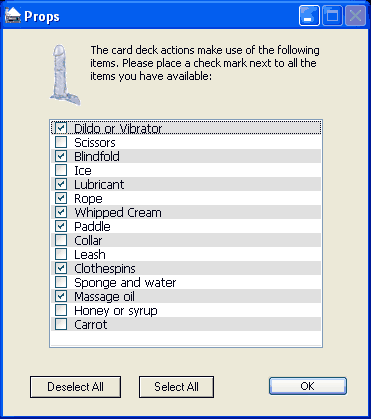Check the Carrot checkbox
371x419 pixels.
[61, 324]
